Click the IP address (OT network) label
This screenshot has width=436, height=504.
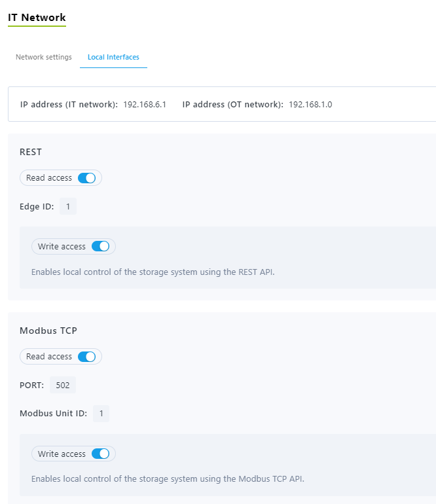(x=233, y=105)
